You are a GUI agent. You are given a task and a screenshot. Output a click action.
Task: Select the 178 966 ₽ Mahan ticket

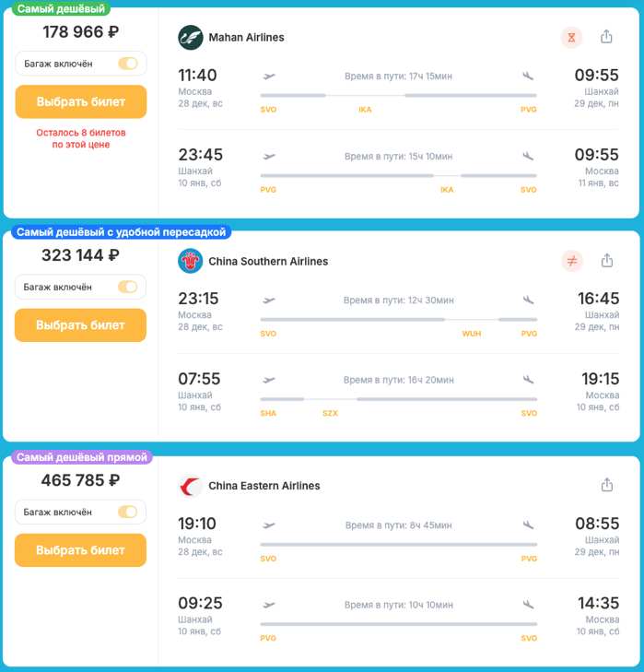81,102
